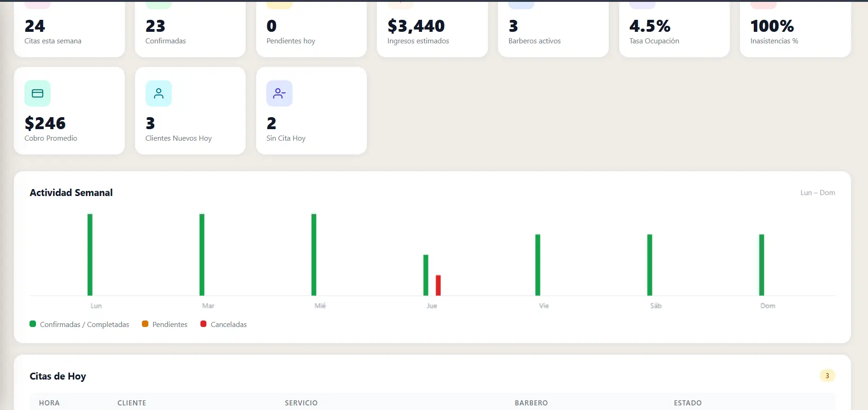Click the "Sáb" axis label on the chart
The width and height of the screenshot is (868, 410).
click(x=656, y=306)
